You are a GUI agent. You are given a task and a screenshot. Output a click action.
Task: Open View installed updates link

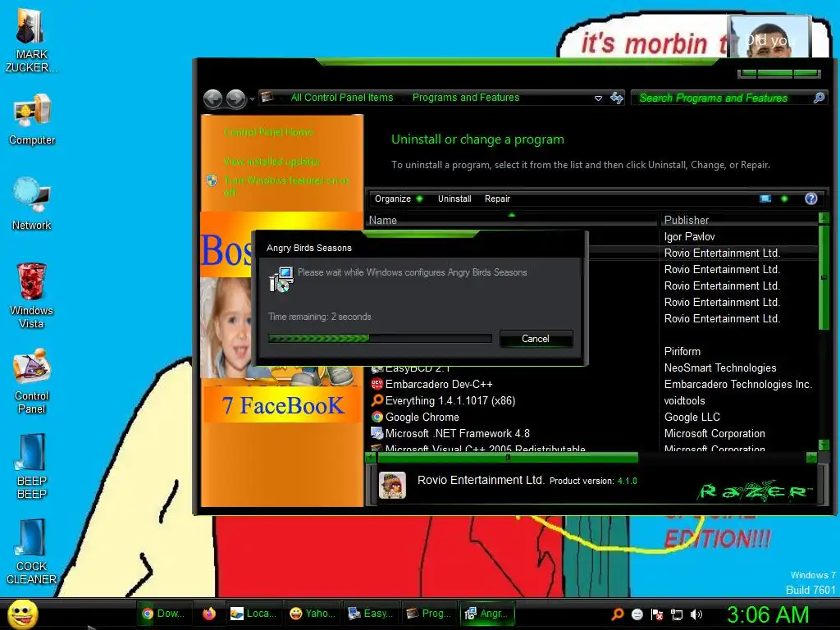coord(272,161)
